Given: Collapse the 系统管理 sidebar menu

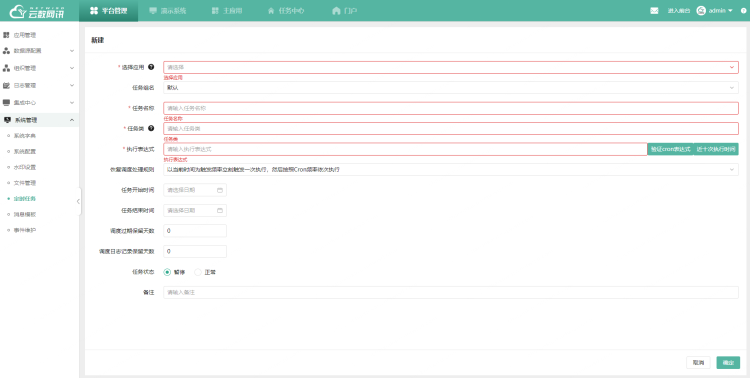Looking at the screenshot, I should (x=39, y=120).
